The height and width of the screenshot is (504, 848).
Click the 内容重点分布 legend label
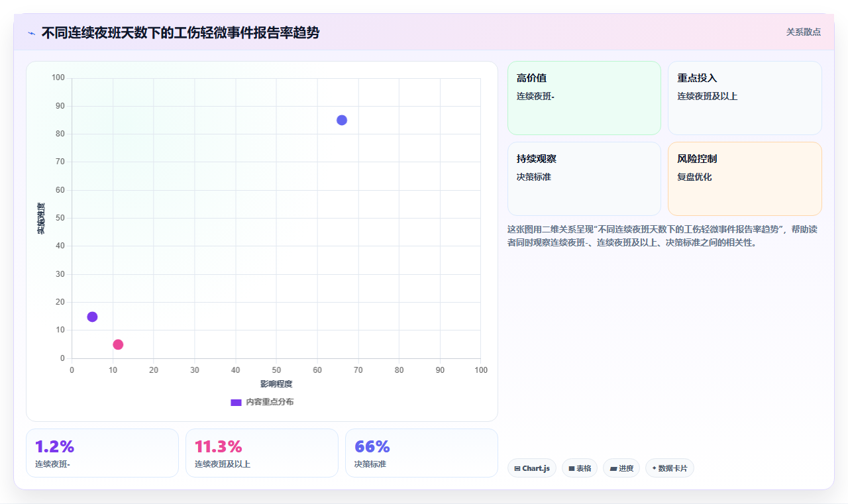270,402
